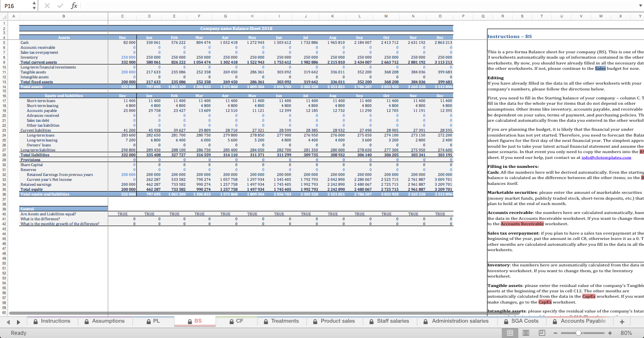Screen dimensions: 644x338
Task: Open Accounts Payable sheet tab
Action: (579, 321)
